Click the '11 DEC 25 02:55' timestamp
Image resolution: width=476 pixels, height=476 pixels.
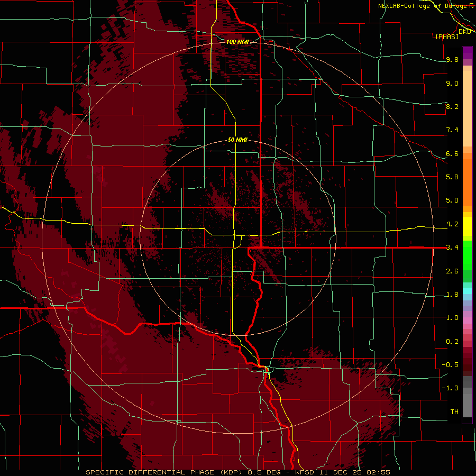pos(354,472)
